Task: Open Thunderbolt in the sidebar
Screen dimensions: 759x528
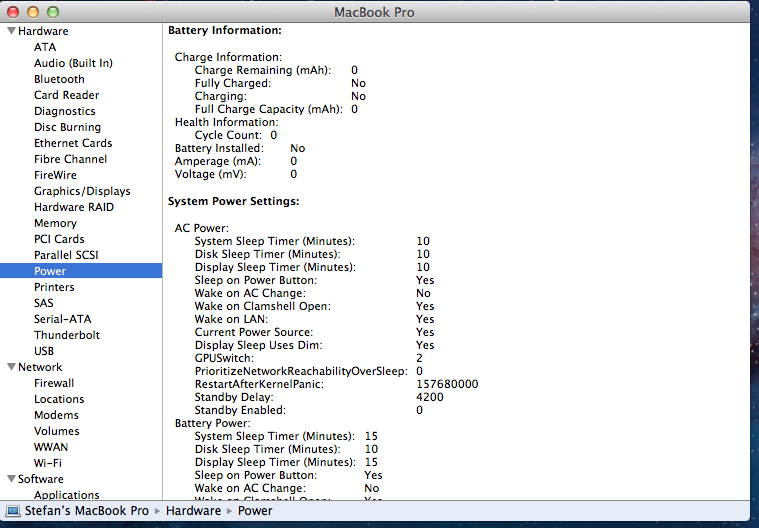Action: tap(67, 335)
